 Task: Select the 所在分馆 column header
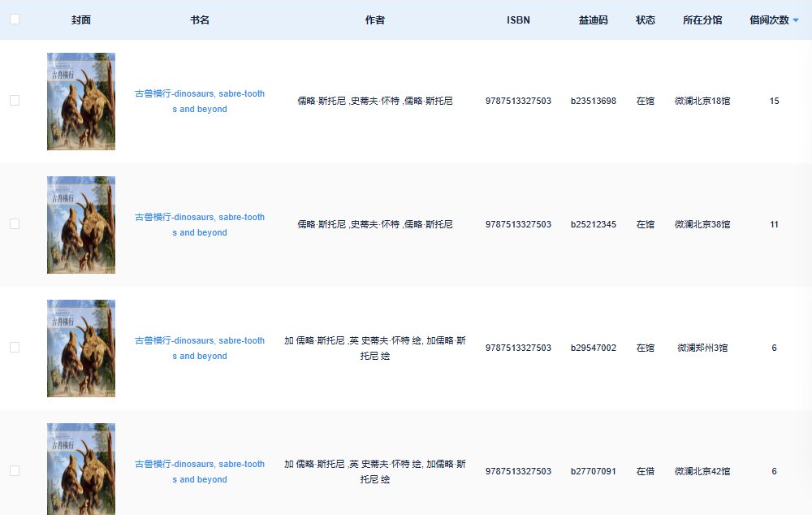click(x=702, y=20)
